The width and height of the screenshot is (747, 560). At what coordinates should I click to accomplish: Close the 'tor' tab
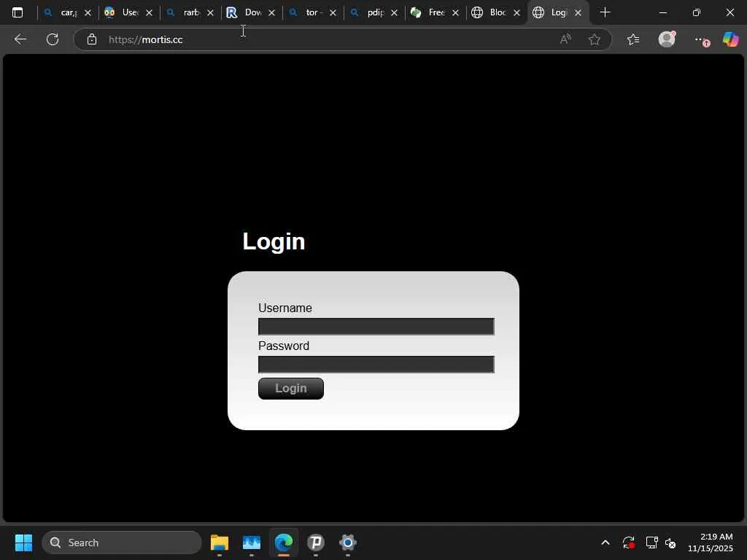coord(333,13)
